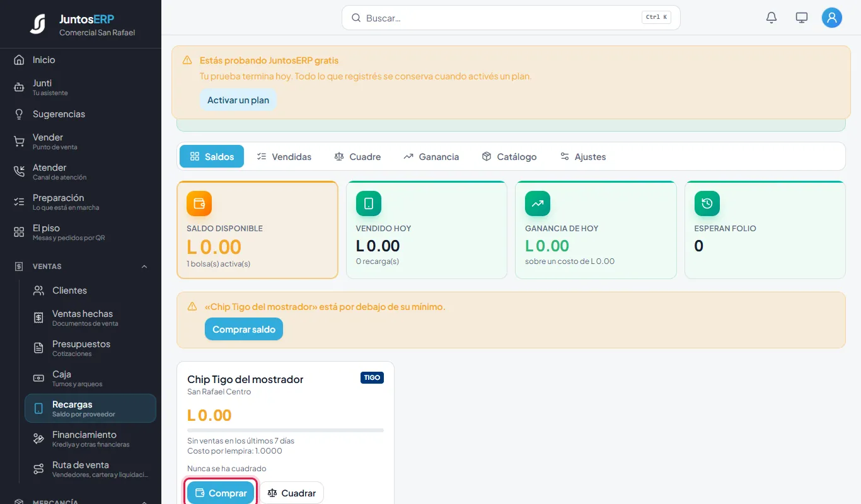Click the trending icon in Ganancia de Hoy card

click(538, 203)
